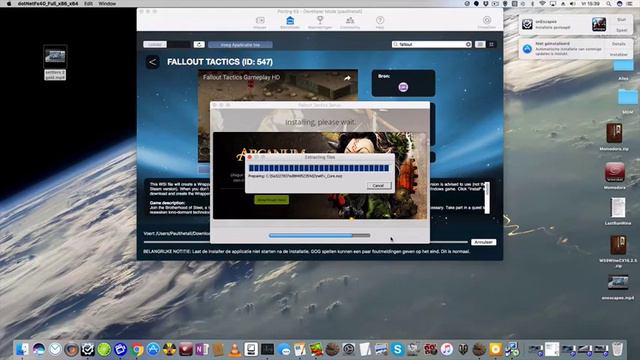Image resolution: width=640 pixels, height=360 pixels.
Task: Open the App Store from the Dock
Action: pos(153,349)
